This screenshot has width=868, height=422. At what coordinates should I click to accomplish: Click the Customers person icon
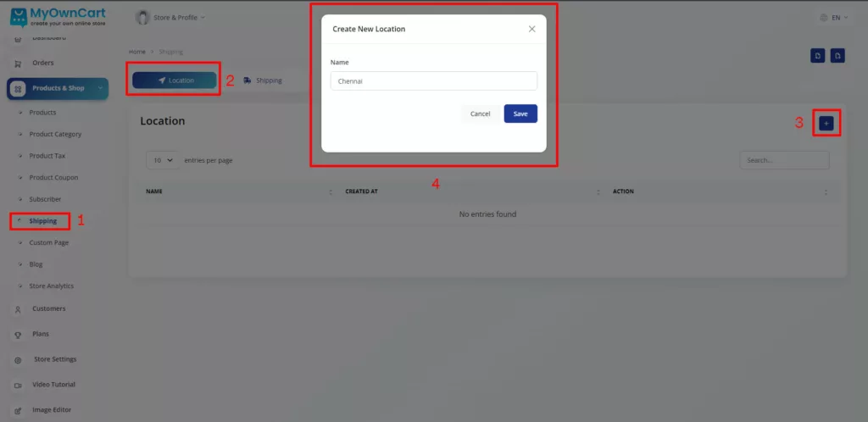pos(18,309)
